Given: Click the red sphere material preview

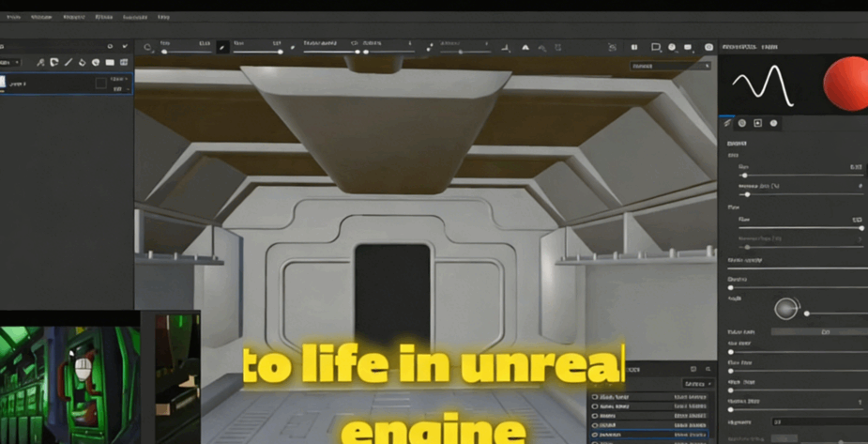Looking at the screenshot, I should click(x=845, y=83).
